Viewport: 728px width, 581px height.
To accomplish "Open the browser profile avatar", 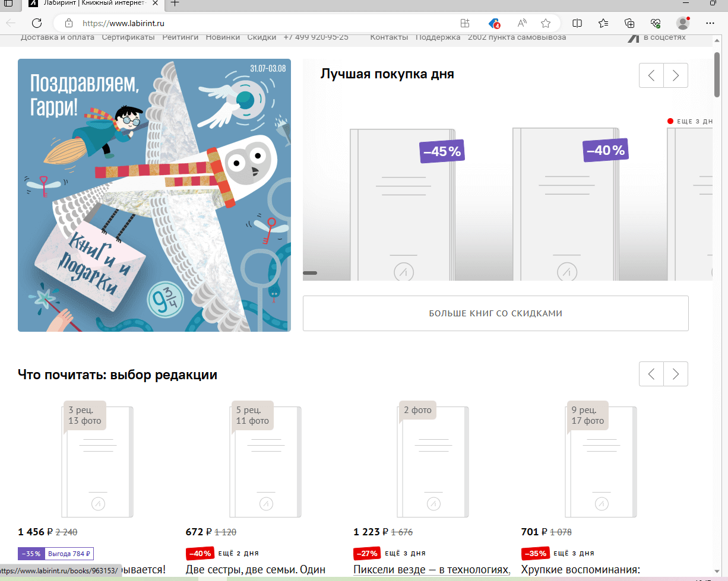I will click(x=683, y=23).
